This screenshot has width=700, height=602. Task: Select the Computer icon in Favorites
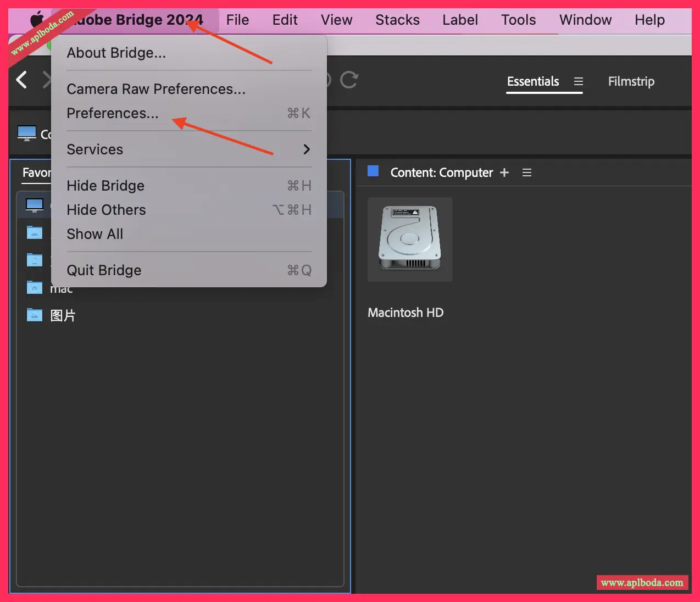[34, 204]
